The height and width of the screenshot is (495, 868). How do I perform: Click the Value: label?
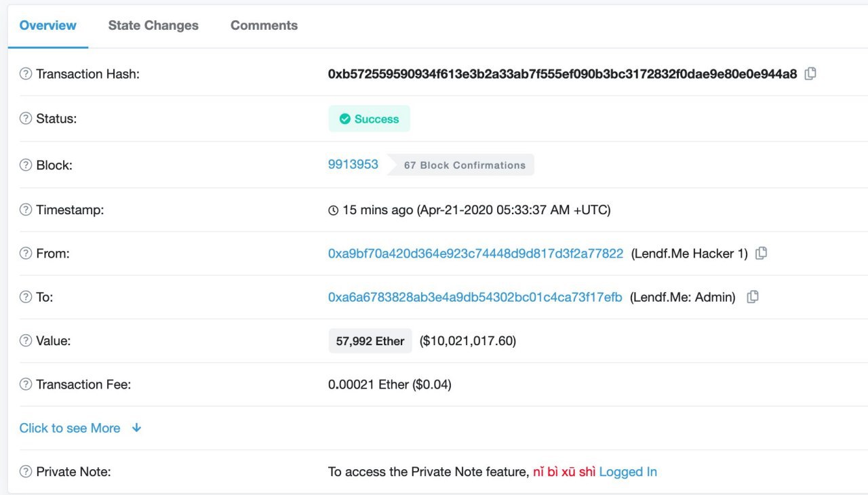coord(54,340)
